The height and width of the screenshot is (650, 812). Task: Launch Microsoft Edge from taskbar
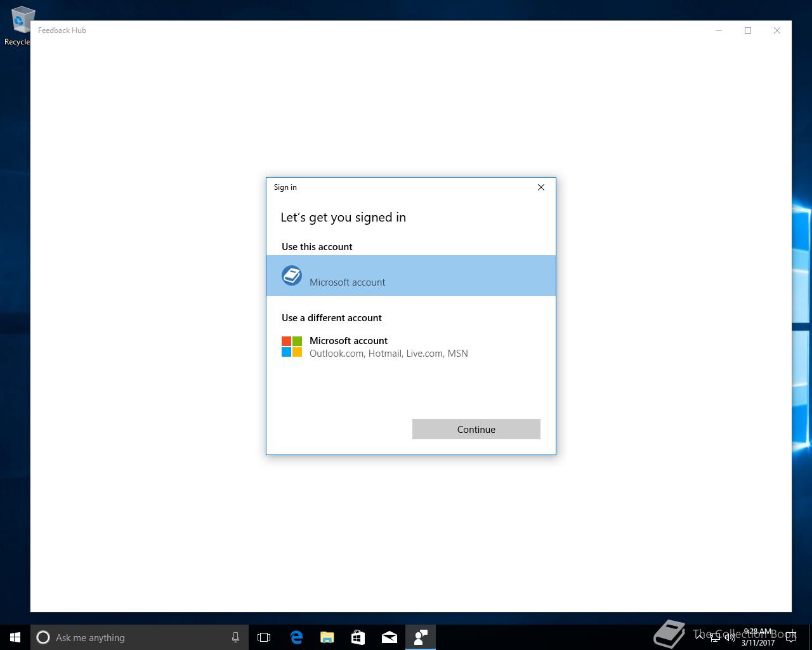pos(296,637)
